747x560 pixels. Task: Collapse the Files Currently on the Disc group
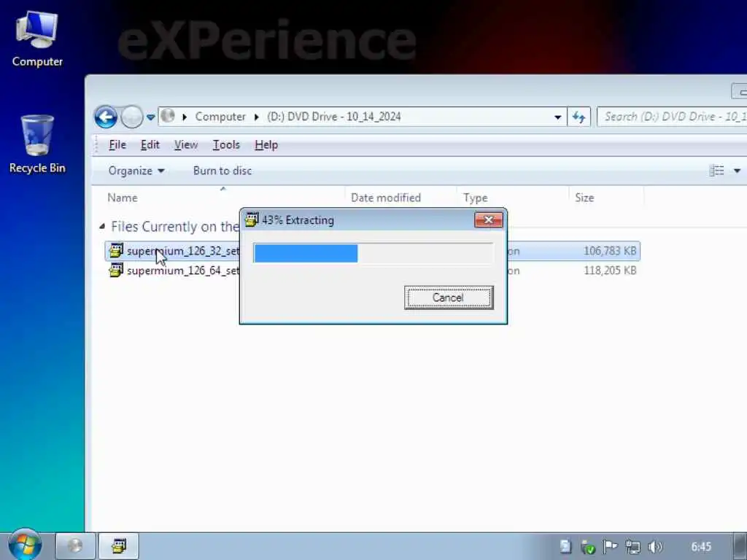(102, 227)
